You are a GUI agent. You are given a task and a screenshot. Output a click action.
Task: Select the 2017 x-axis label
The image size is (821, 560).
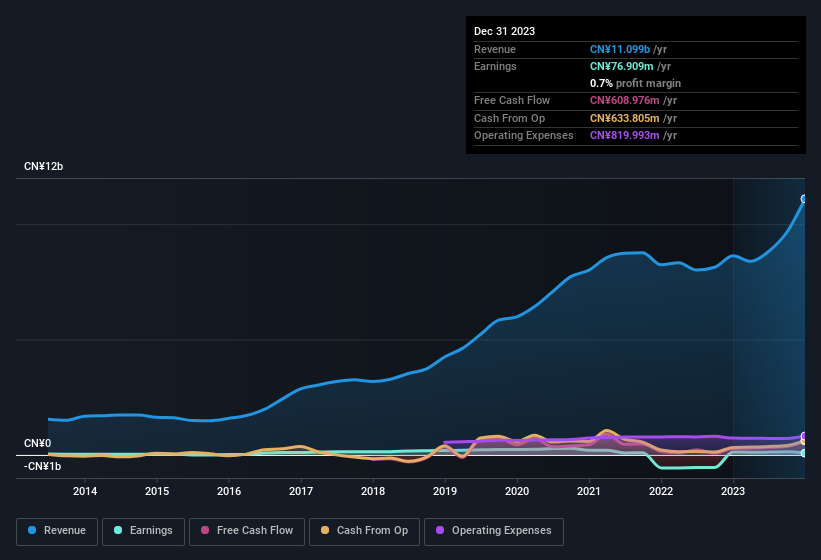[x=301, y=491]
